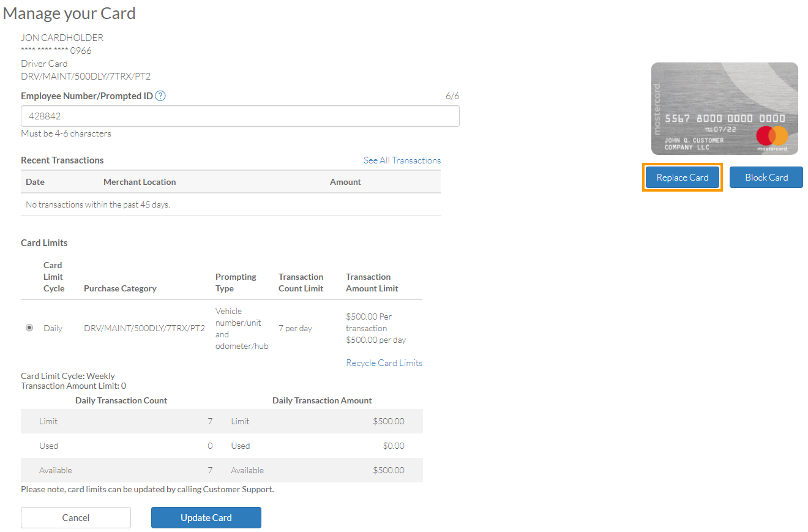Click the Recent Transactions heading

pos(62,160)
